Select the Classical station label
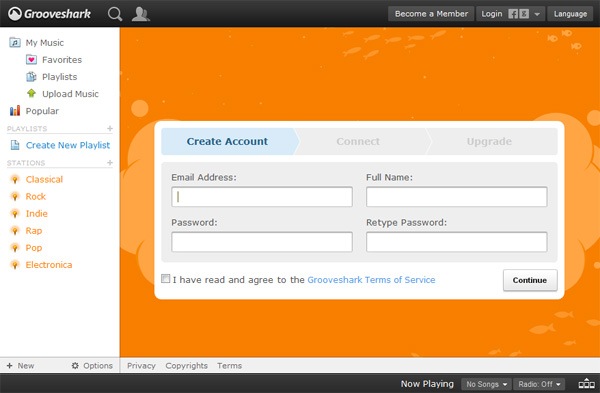The image size is (600, 393). point(44,179)
